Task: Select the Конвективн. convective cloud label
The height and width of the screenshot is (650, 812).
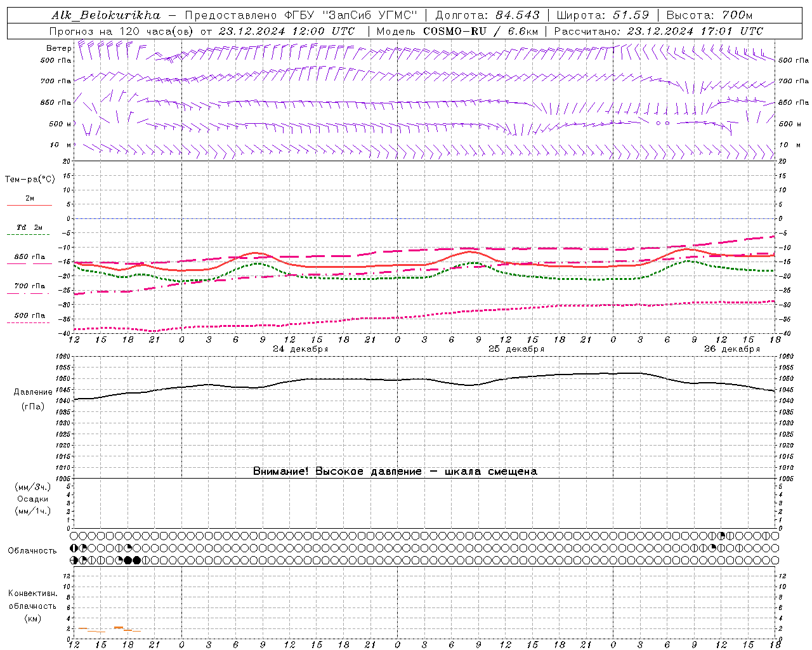Action: (33, 594)
